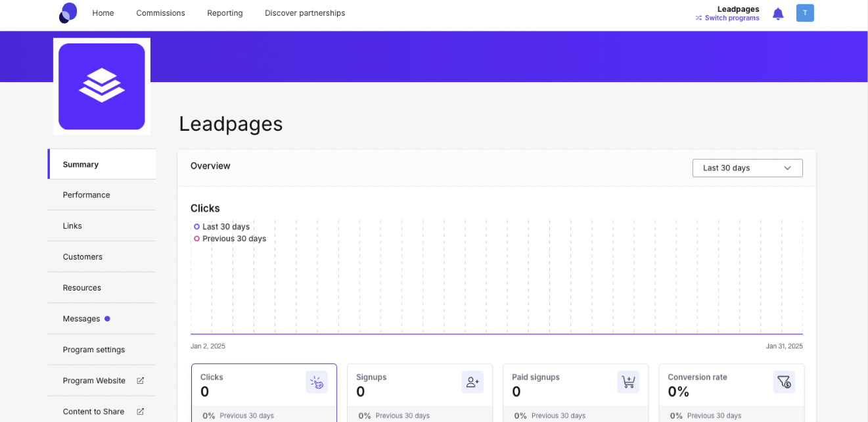The image size is (868, 422).
Task: Click the T avatar button in the top bar
Action: (805, 12)
